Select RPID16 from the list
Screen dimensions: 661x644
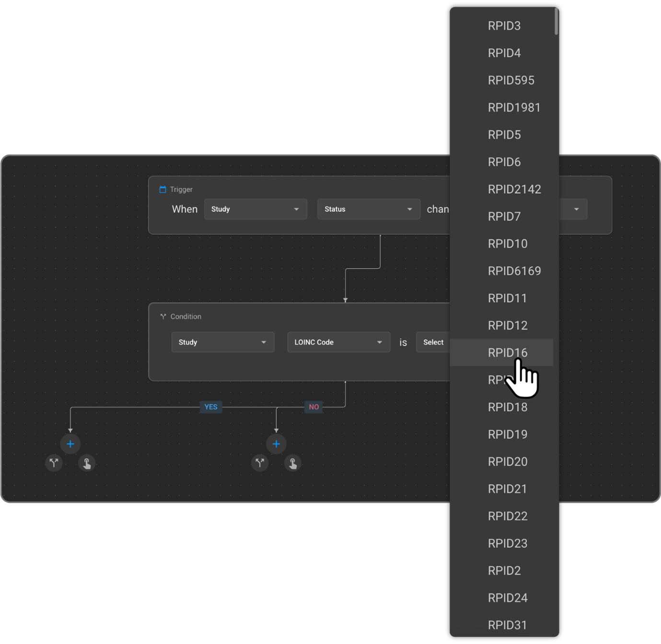507,353
